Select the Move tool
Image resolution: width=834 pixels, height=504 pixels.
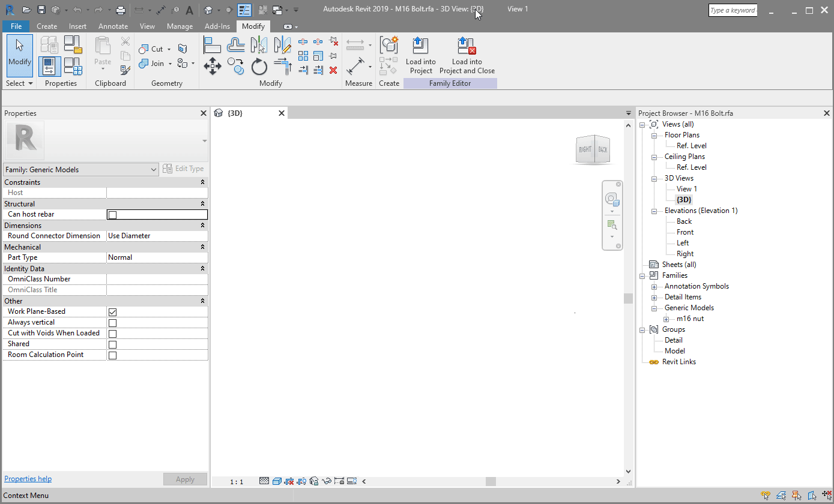212,66
